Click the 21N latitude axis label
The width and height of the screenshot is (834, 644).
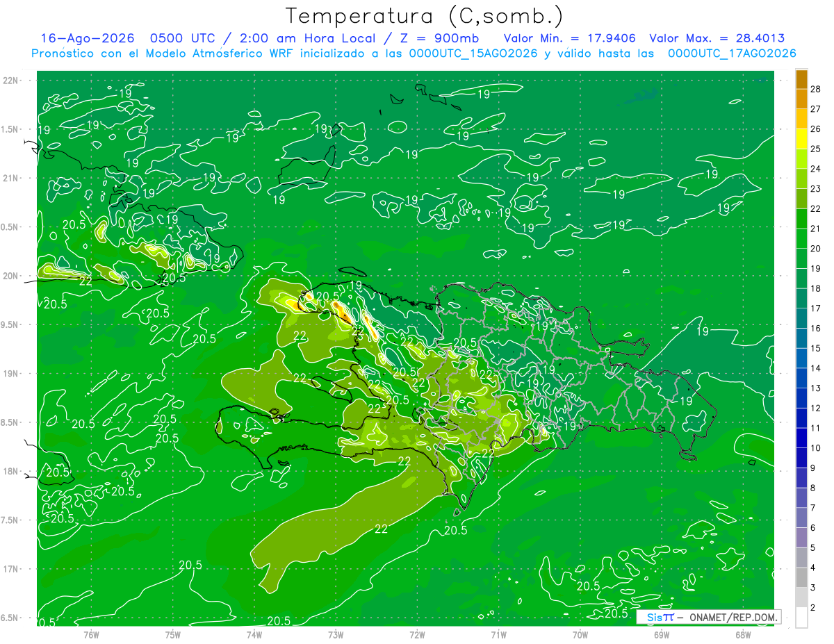click(10, 179)
